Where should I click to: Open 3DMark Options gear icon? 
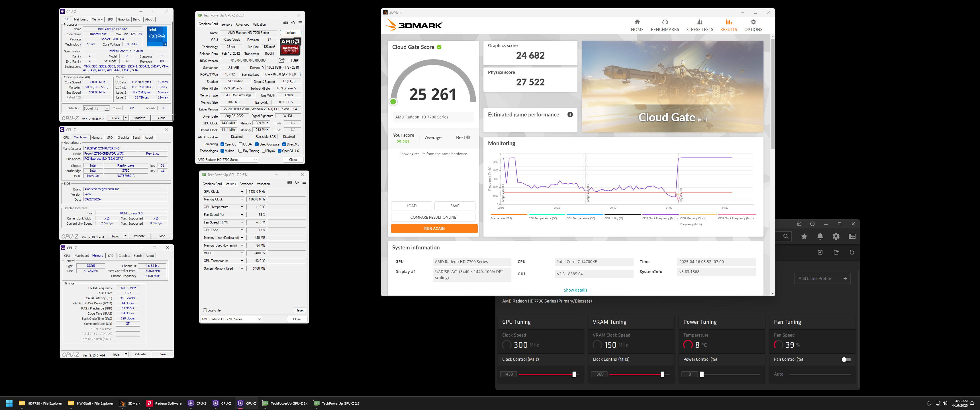click(x=753, y=22)
